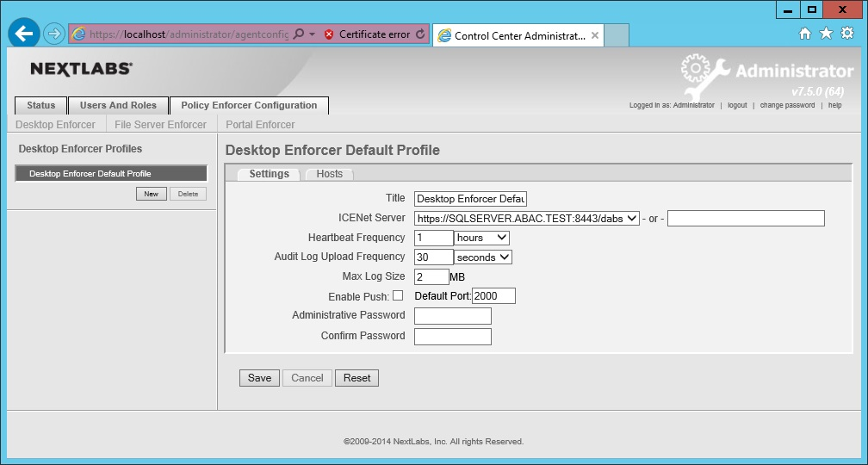
Task: Maximize the browser window
Action: (x=811, y=9)
